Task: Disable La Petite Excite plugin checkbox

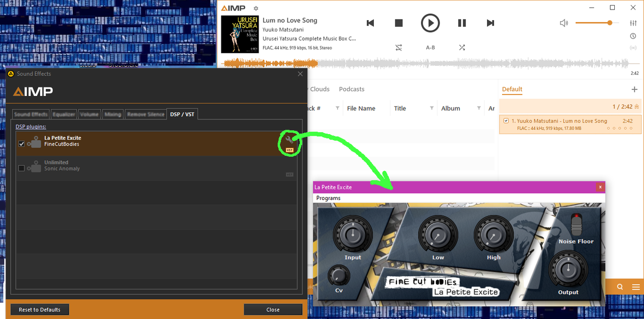Action: point(21,144)
